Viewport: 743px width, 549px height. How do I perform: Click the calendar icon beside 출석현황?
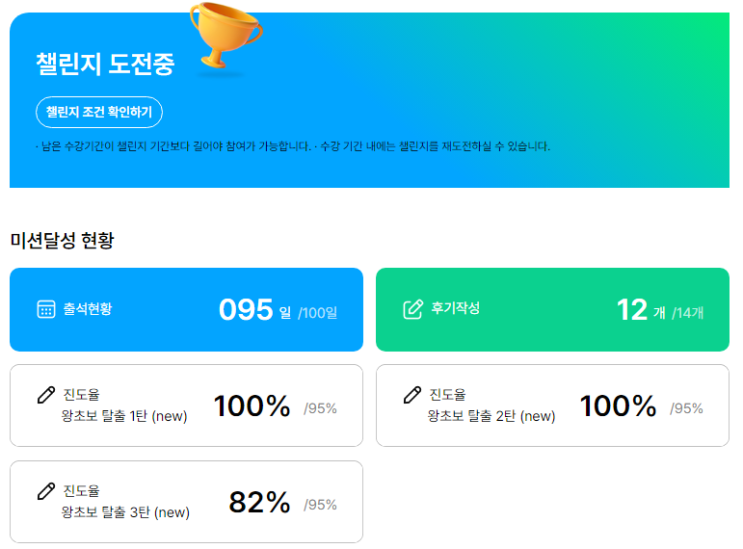tap(46, 309)
